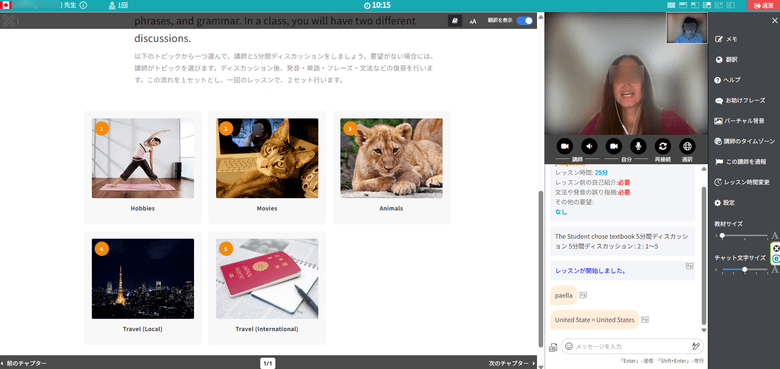Image resolution: width=780 pixels, height=369 pixels.
Task: Click the teacher info circle icon
Action: coord(83,5)
